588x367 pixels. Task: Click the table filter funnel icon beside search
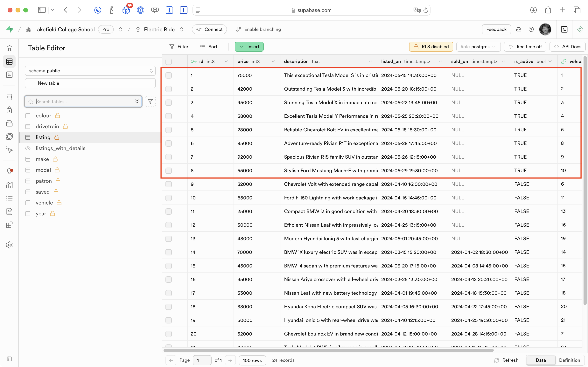(x=150, y=101)
